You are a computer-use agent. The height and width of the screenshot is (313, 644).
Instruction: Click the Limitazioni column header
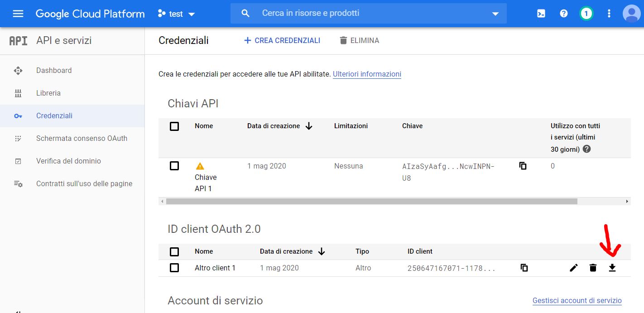tap(351, 126)
